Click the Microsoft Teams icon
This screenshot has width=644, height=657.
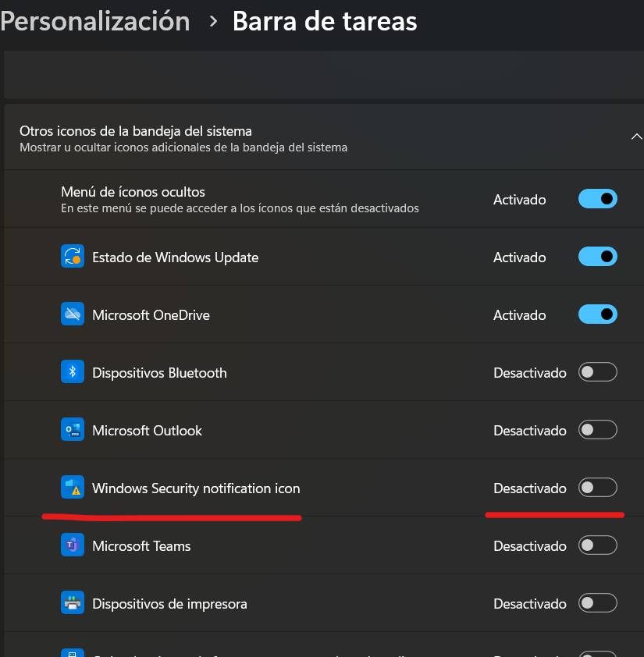(x=73, y=545)
